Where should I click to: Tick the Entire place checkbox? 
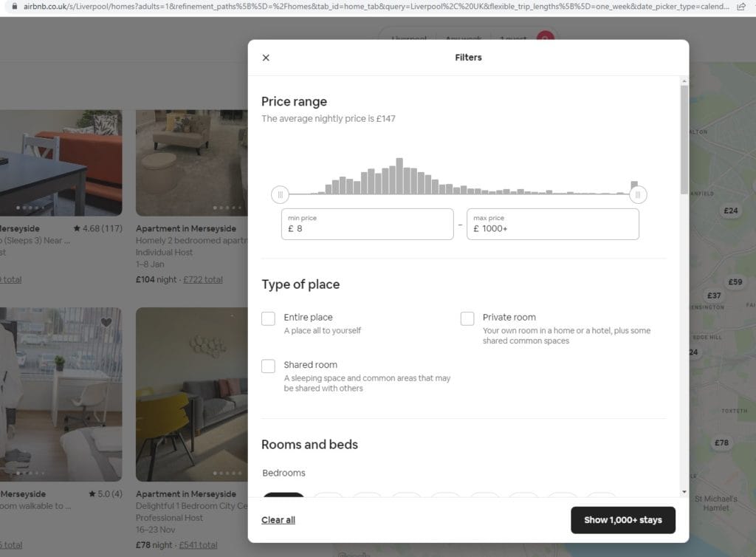coord(268,318)
